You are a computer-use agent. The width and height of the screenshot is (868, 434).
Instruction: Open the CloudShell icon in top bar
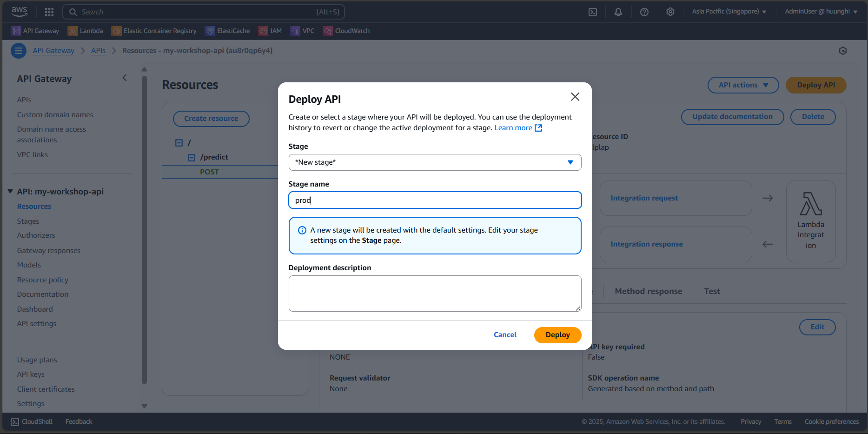tap(593, 12)
